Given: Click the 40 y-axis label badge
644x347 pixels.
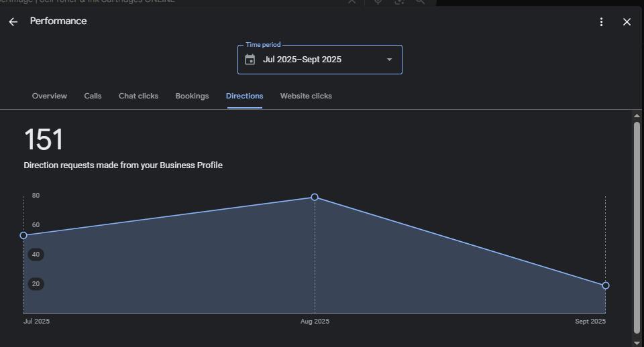Looking at the screenshot, I should click(x=36, y=255).
